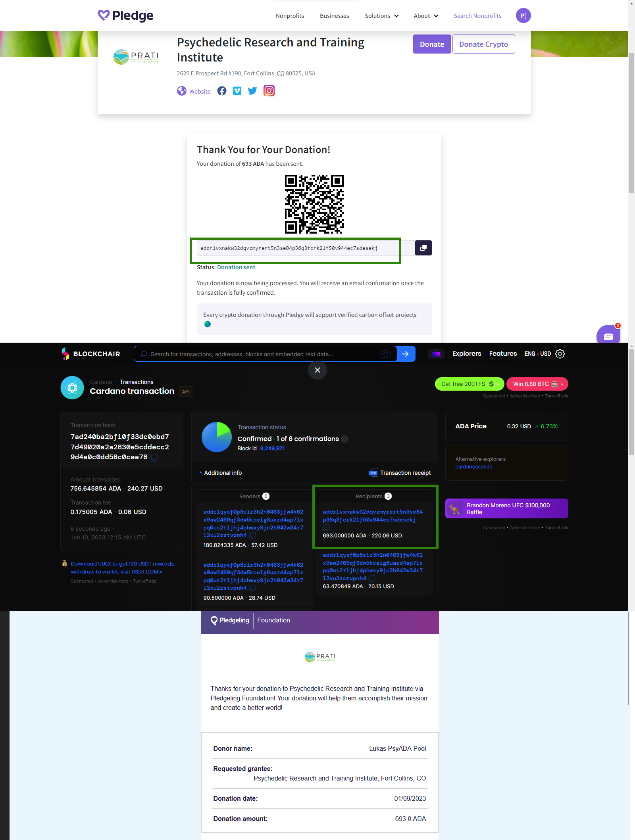
Task: Close the overlay with the X button
Action: click(x=317, y=370)
